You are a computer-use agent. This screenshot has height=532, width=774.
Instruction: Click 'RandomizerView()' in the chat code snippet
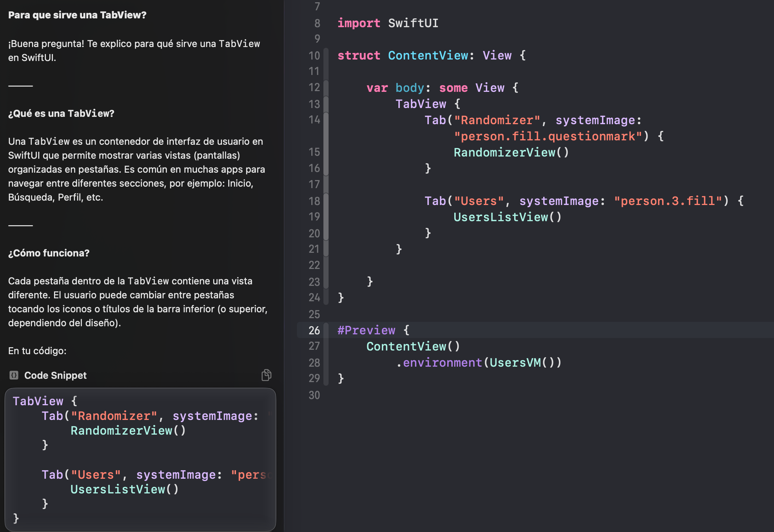click(x=128, y=431)
